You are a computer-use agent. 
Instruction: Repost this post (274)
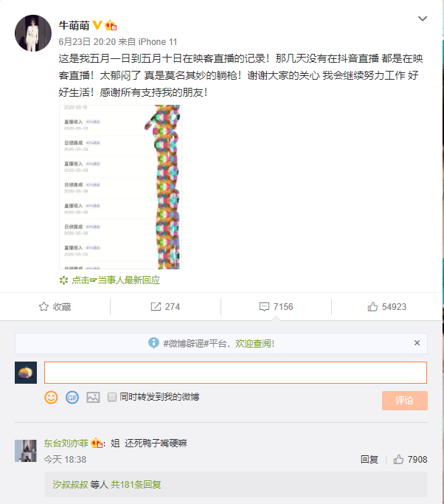(165, 307)
